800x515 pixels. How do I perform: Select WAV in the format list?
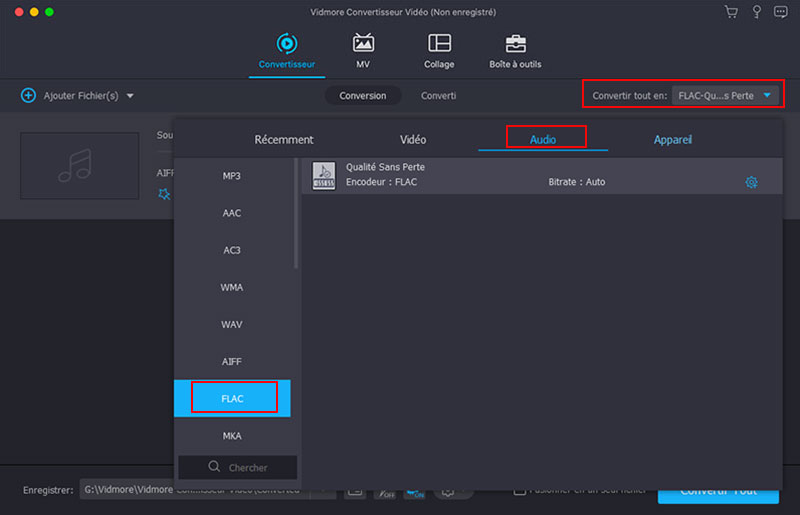click(232, 325)
